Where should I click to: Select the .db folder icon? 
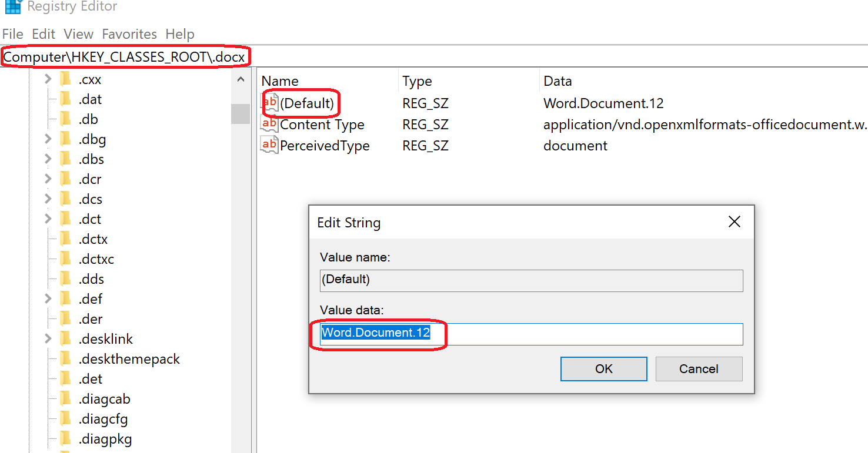pyautogui.click(x=65, y=119)
